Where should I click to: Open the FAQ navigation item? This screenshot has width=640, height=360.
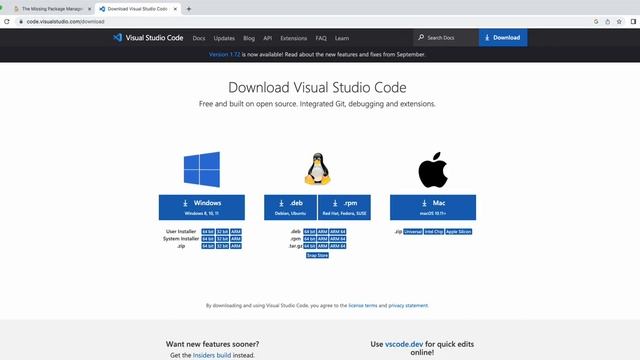pyautogui.click(x=321, y=38)
